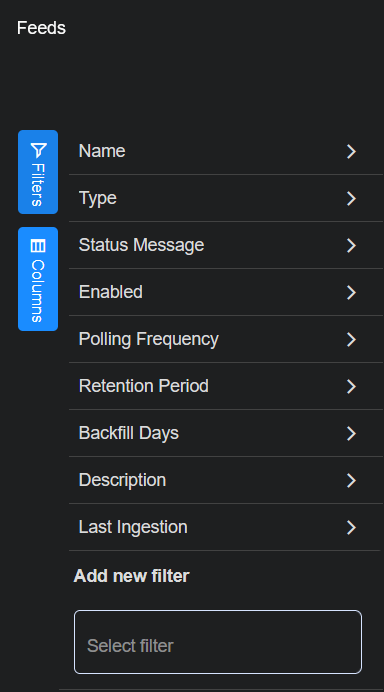This screenshot has width=384, height=692.
Task: Click the Feeds page title
Action: tap(41, 28)
